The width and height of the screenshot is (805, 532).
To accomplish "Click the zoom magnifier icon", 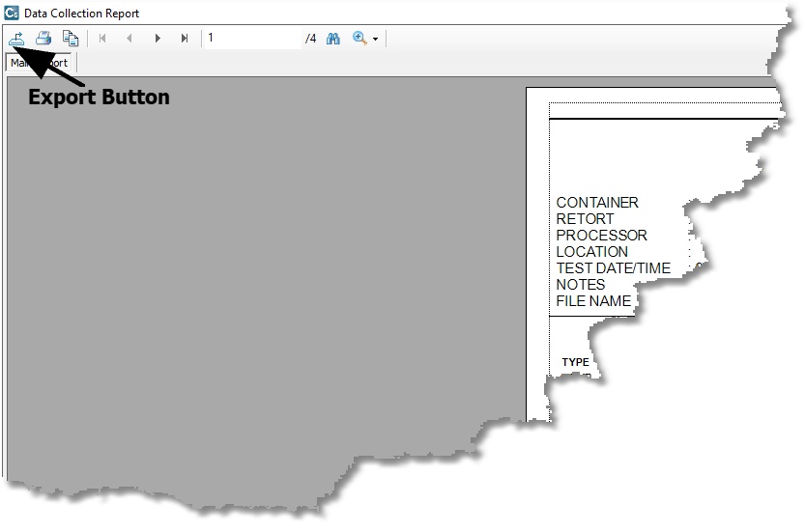I will point(359,39).
